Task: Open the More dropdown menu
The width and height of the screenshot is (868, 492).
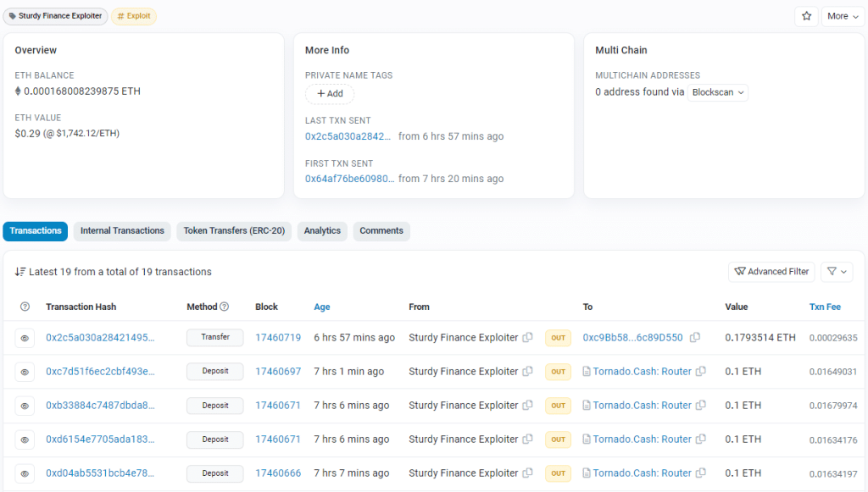Action: (x=843, y=16)
